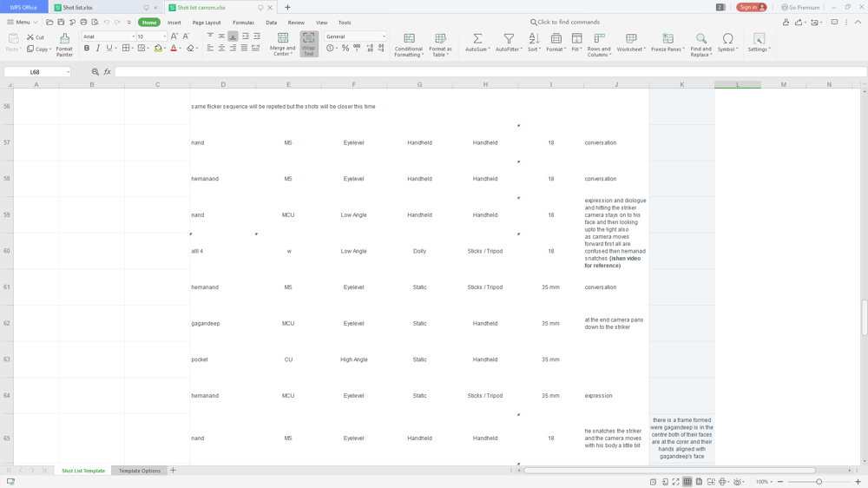This screenshot has height=488, width=868.
Task: Align cell content to the middle vertically
Action: 221,36
